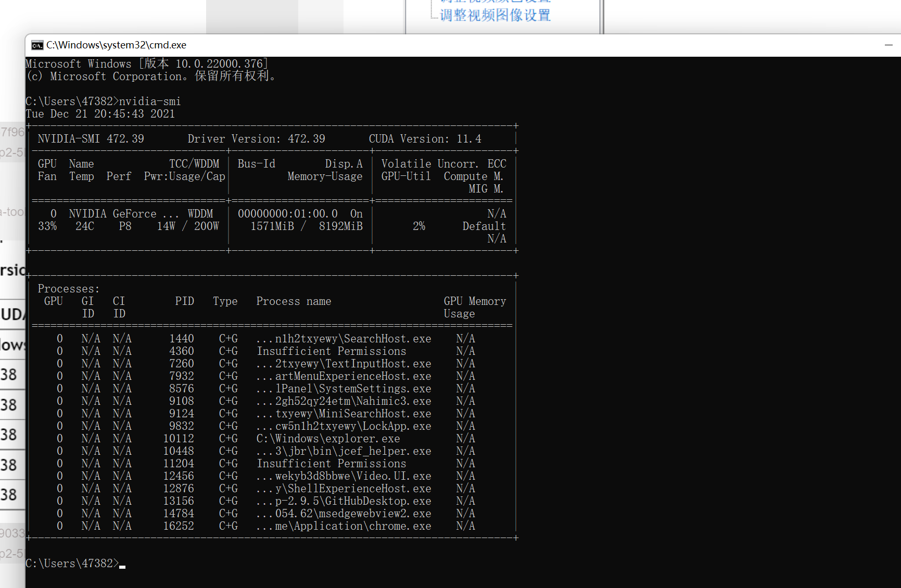Click the C:\Windows\explorer.exe process name

[328, 439]
